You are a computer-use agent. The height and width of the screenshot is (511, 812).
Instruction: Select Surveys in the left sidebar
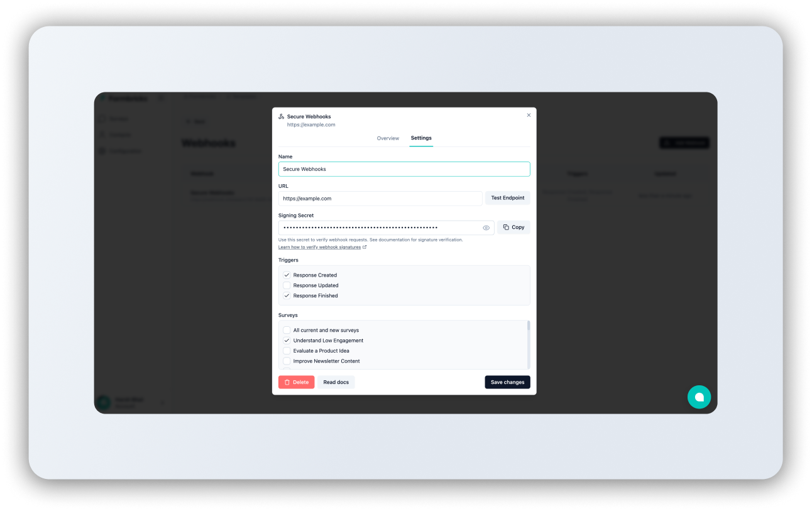119,118
